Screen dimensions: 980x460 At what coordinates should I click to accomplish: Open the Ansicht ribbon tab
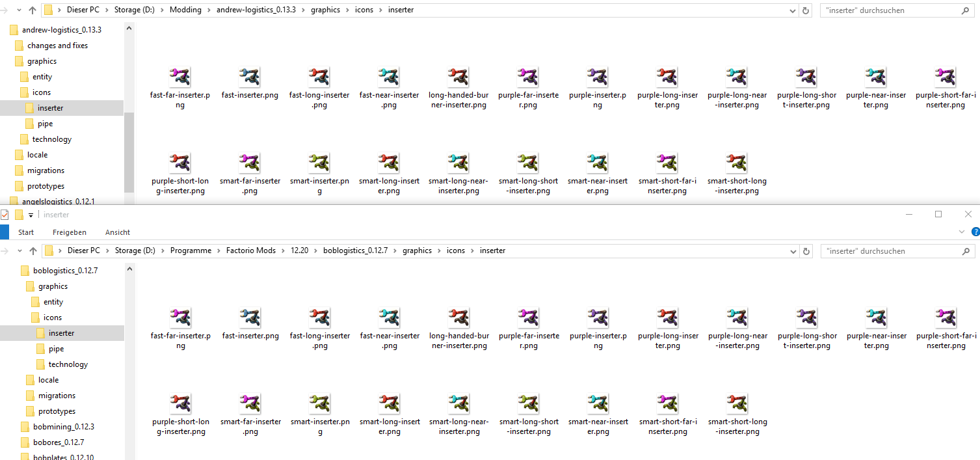coord(118,232)
